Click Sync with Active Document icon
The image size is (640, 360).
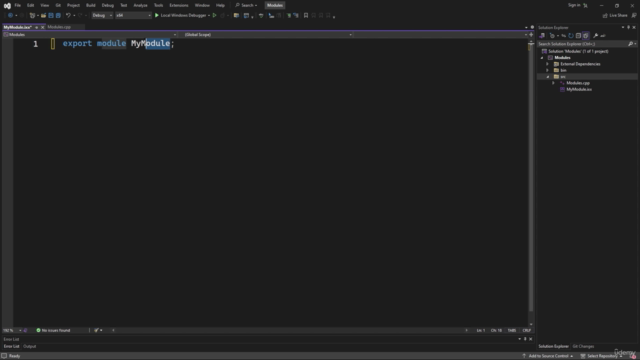564,36
